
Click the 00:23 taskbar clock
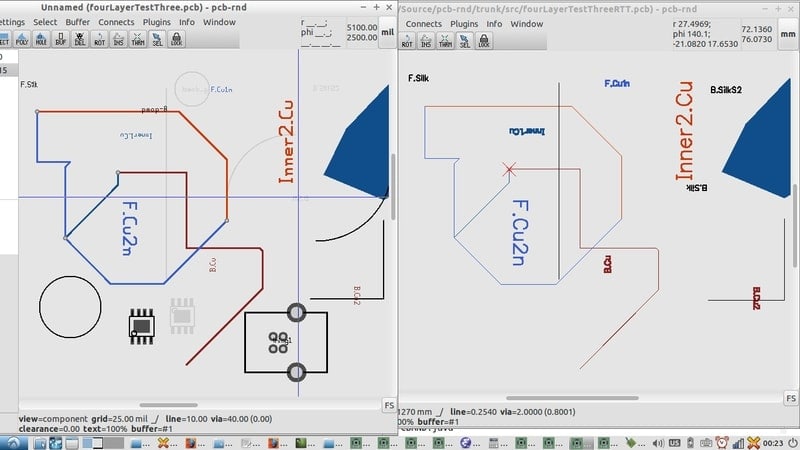(x=773, y=443)
